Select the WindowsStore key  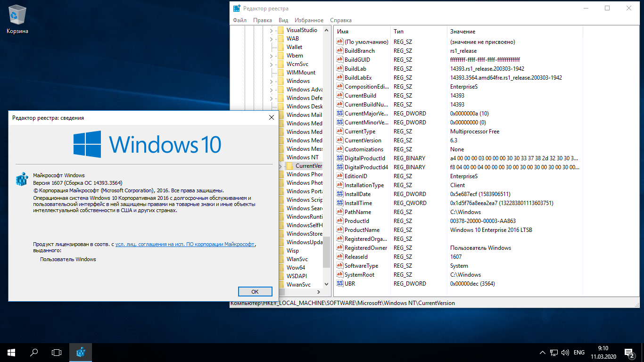pos(305,234)
